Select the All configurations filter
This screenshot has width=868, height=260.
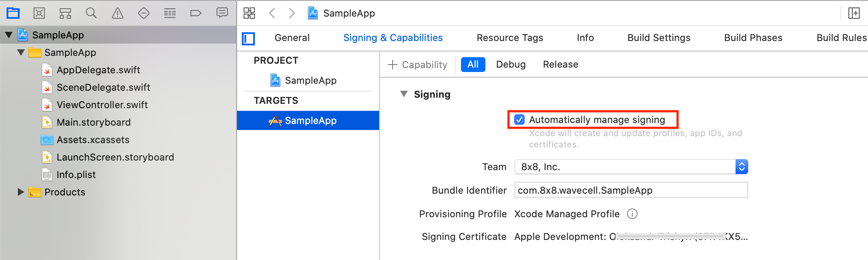[473, 65]
